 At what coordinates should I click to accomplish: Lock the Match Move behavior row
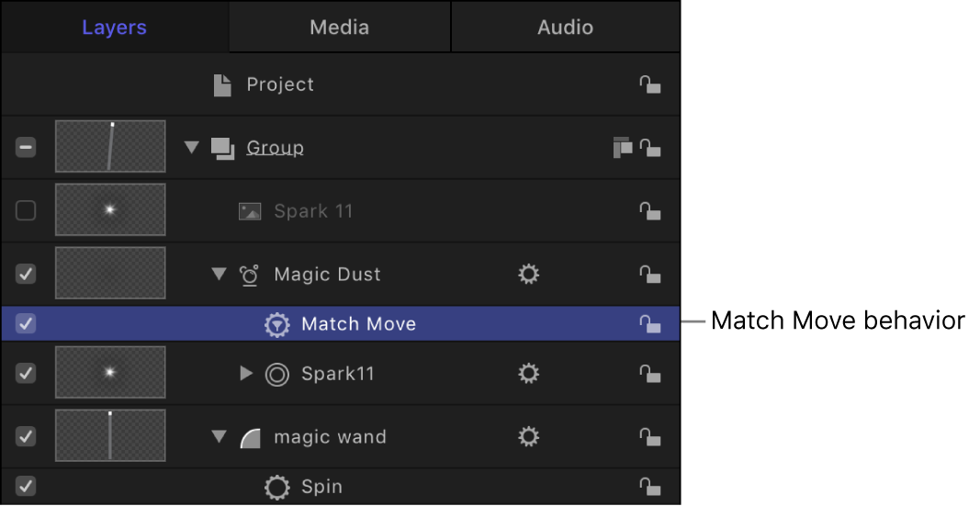pos(650,323)
